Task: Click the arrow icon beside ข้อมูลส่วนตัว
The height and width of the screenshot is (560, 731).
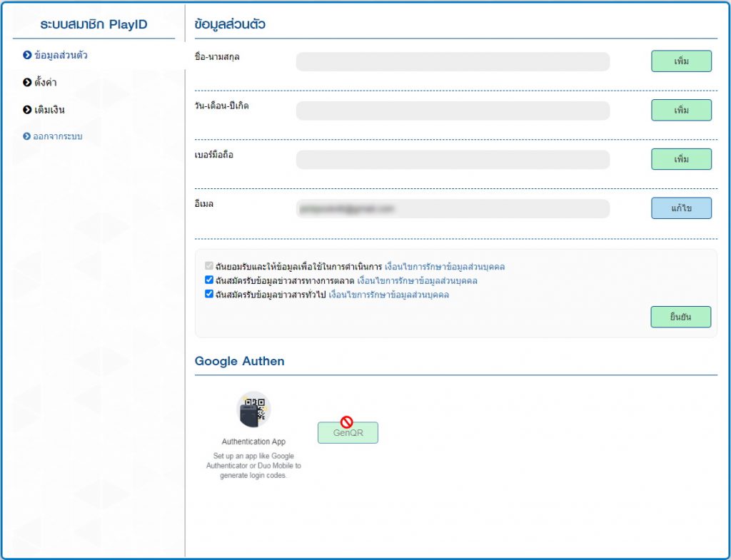Action: tap(27, 55)
